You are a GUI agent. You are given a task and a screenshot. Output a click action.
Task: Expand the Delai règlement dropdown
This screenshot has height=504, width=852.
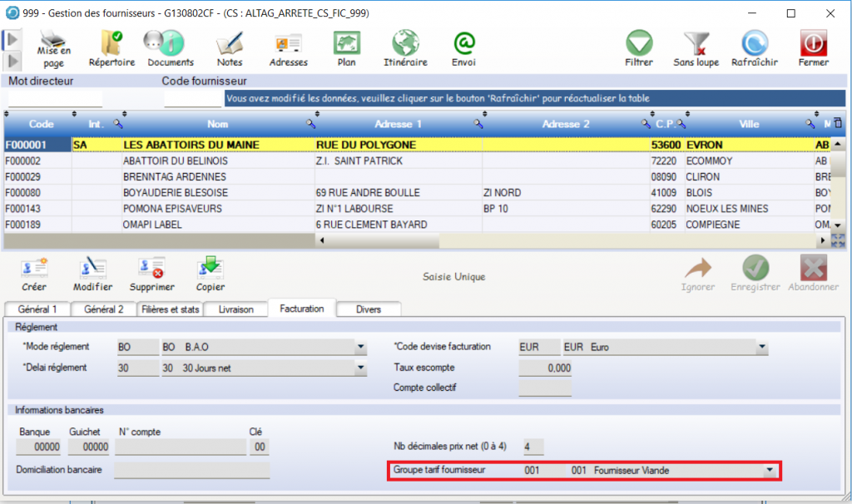360,368
